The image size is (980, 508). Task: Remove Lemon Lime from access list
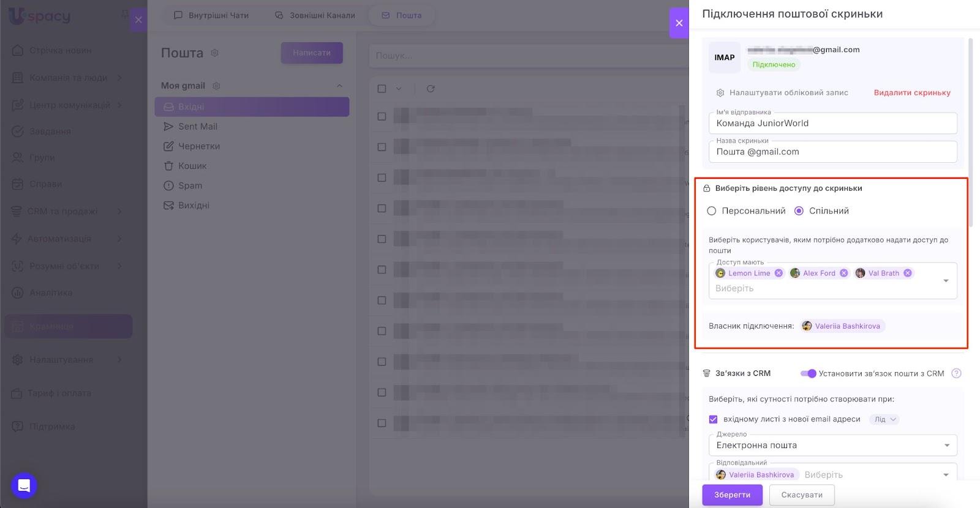click(778, 273)
